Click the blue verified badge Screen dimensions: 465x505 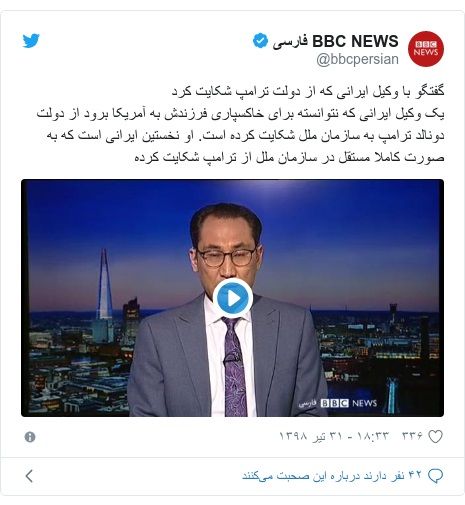260,41
